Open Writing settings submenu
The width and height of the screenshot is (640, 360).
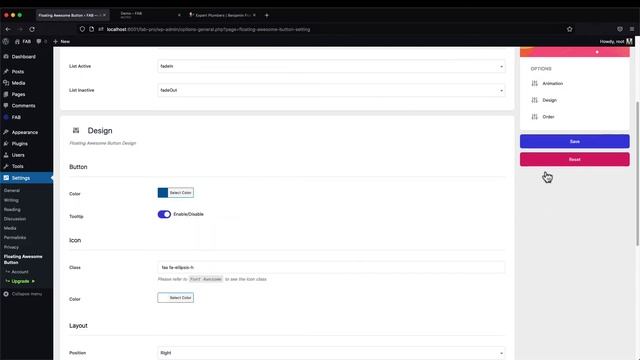pyautogui.click(x=11, y=200)
